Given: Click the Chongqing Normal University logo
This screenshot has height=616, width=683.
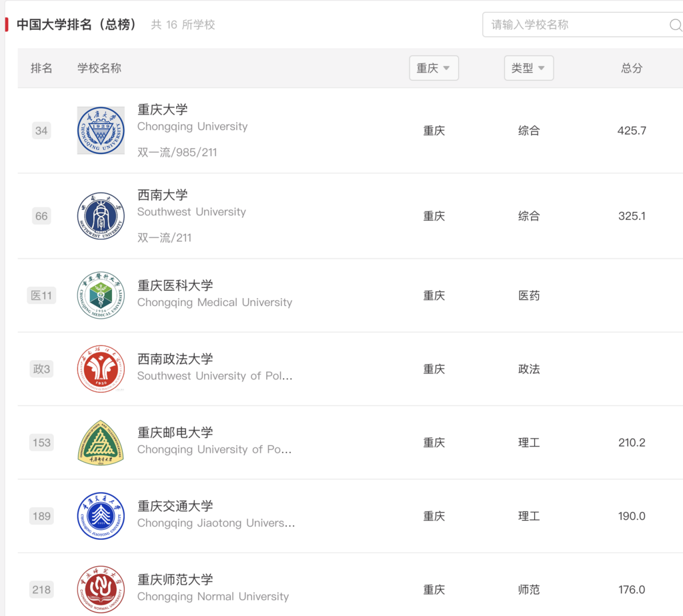Looking at the screenshot, I should tap(101, 589).
